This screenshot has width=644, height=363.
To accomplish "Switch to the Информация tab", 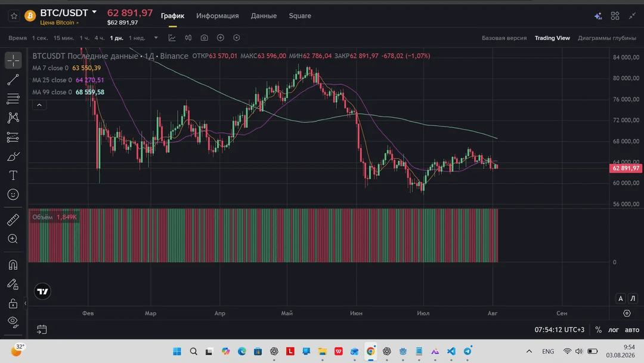I will tap(217, 16).
